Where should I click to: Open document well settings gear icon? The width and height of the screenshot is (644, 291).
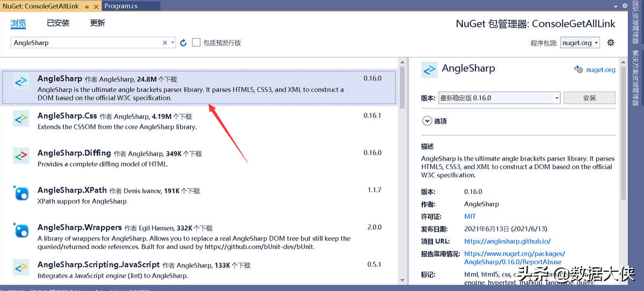624,5
